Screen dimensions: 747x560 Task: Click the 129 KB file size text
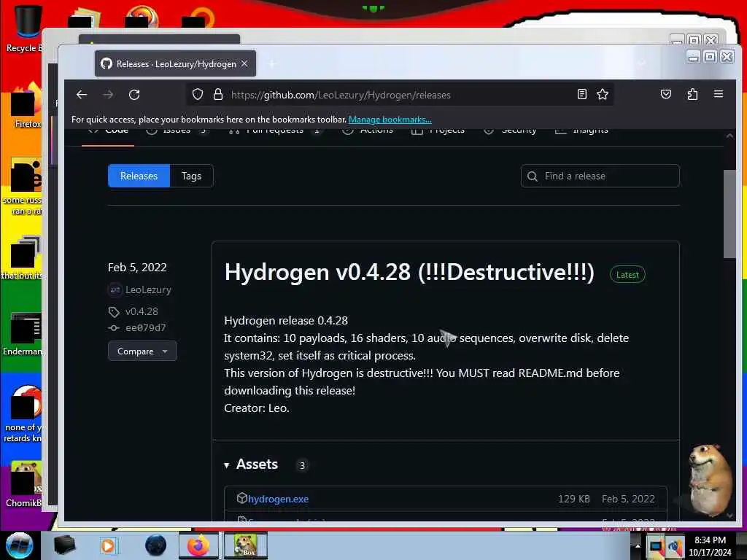[x=573, y=499]
